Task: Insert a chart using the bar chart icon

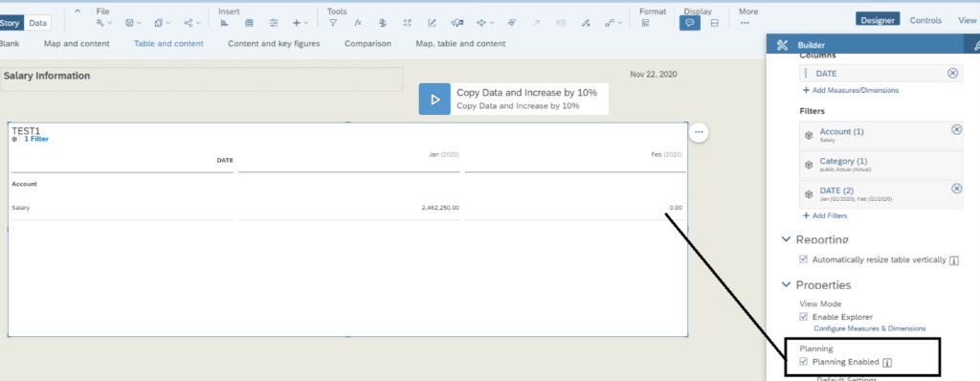Action: [x=225, y=23]
